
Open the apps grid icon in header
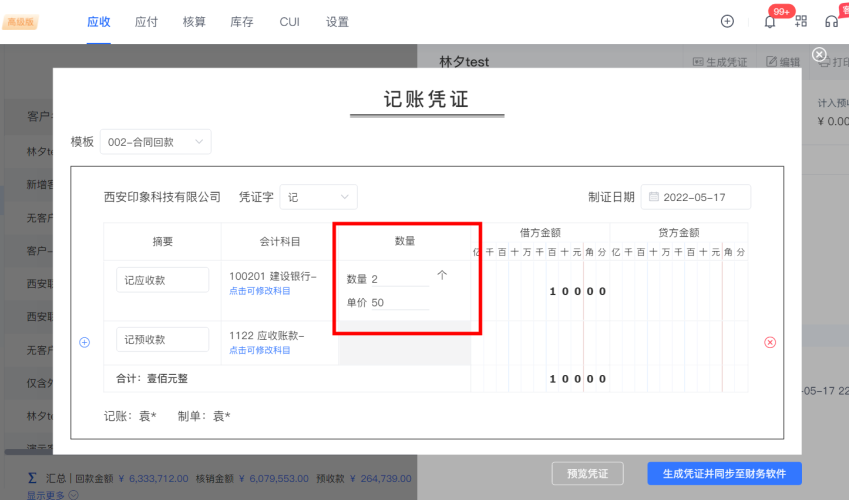pos(801,21)
